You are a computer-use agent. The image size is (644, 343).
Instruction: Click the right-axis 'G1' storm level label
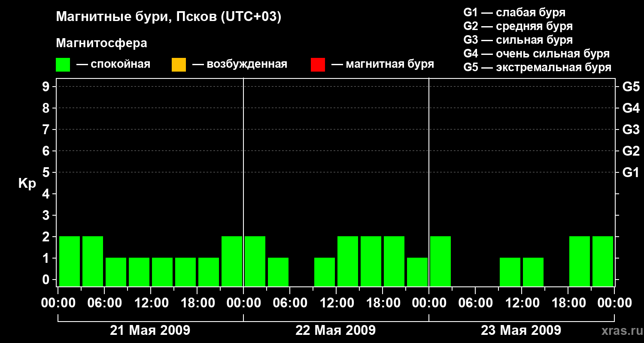pyautogui.click(x=631, y=172)
